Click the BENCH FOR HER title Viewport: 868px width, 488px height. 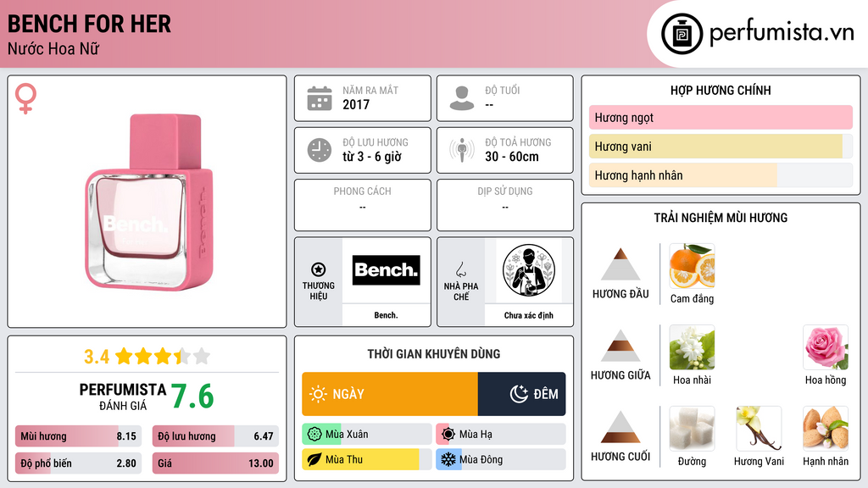point(89,25)
